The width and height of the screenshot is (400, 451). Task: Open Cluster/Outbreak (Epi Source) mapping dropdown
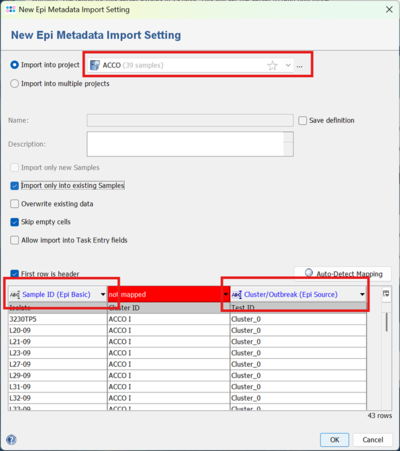(362, 294)
